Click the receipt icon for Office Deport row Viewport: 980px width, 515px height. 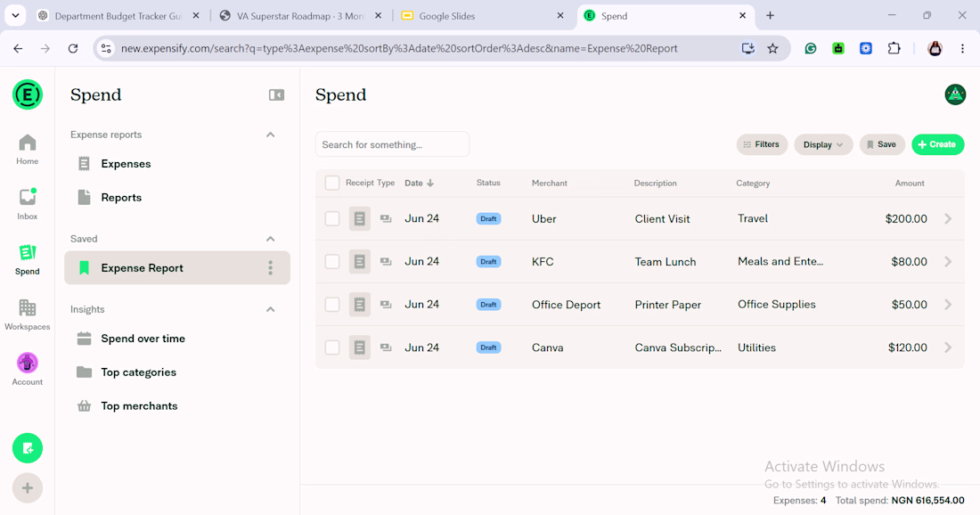tap(359, 305)
